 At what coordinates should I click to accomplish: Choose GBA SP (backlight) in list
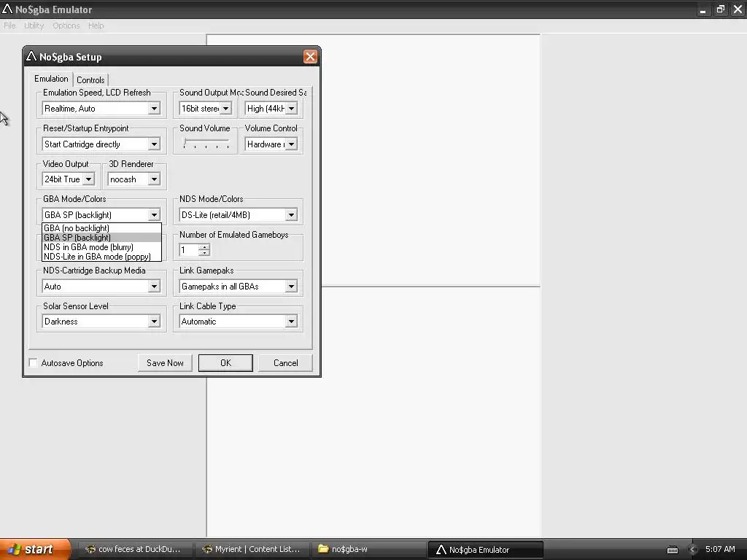coord(101,238)
